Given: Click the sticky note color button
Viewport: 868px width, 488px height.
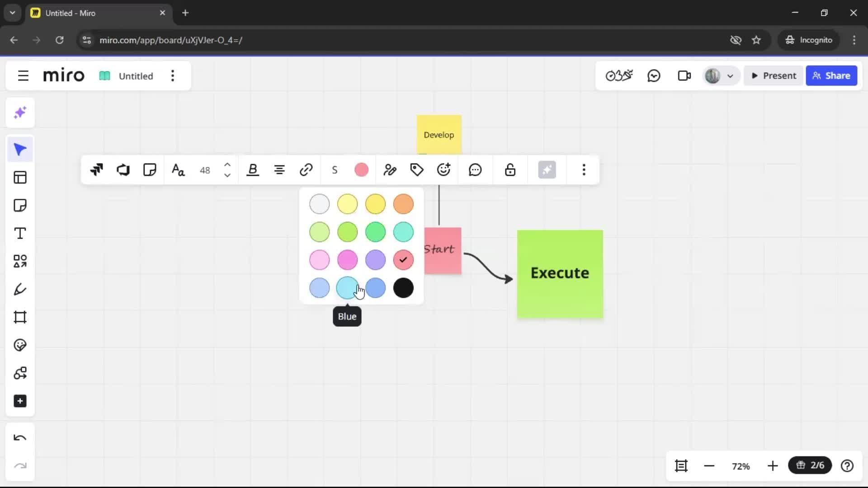Looking at the screenshot, I should tap(361, 170).
